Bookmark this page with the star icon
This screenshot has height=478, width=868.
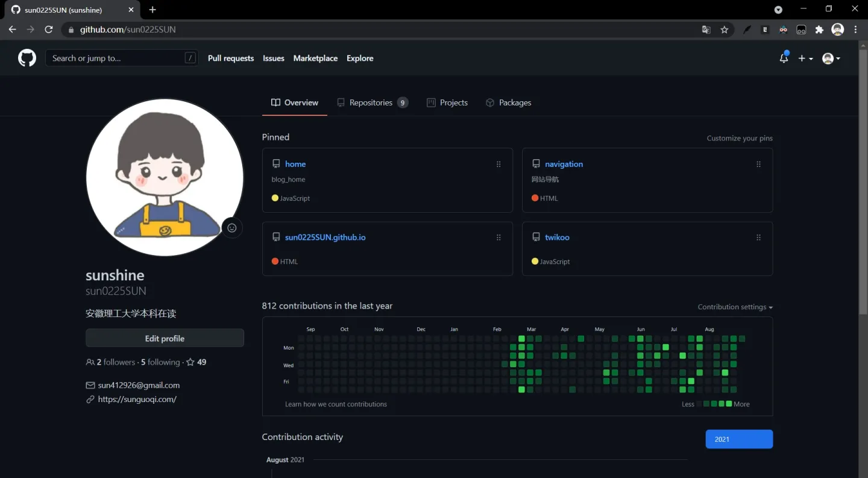[725, 30]
